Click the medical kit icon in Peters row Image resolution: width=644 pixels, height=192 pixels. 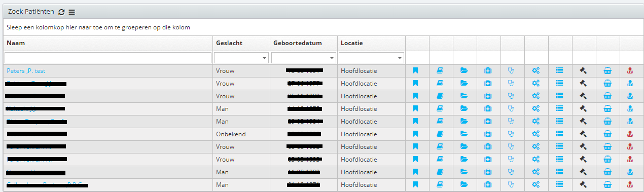[x=488, y=71]
